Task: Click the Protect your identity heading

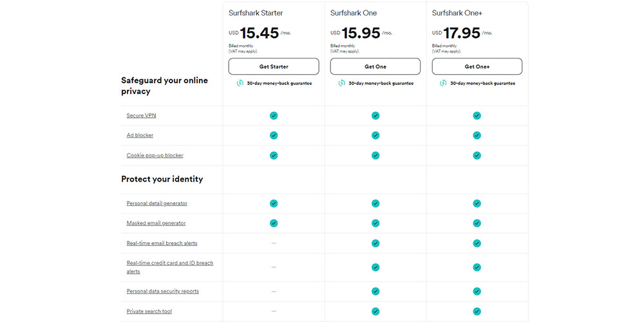Action: [162, 179]
